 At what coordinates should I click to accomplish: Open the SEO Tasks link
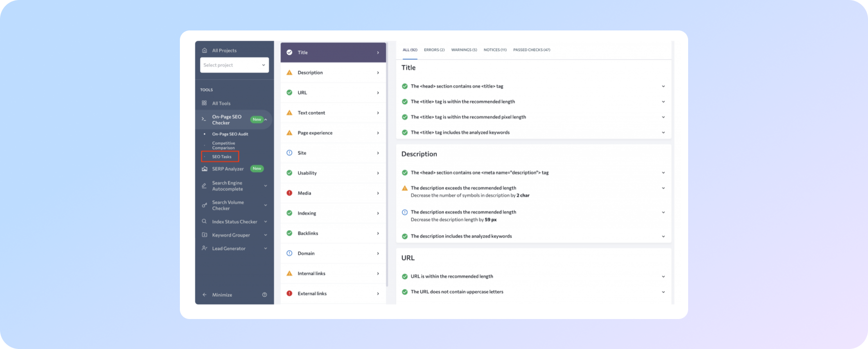(221, 157)
